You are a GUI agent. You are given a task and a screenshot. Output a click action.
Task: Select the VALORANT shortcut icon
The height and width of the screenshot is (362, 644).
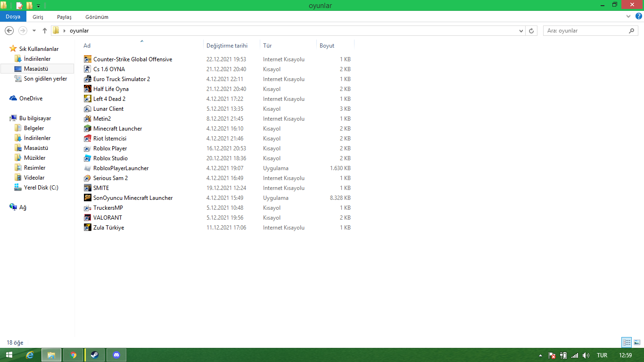[x=87, y=218]
